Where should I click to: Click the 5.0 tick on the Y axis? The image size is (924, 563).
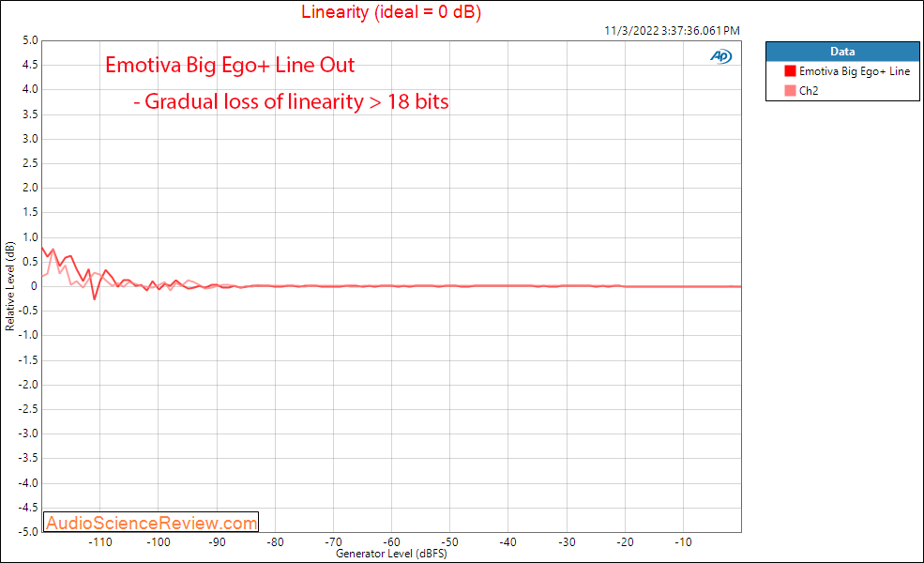click(30, 40)
